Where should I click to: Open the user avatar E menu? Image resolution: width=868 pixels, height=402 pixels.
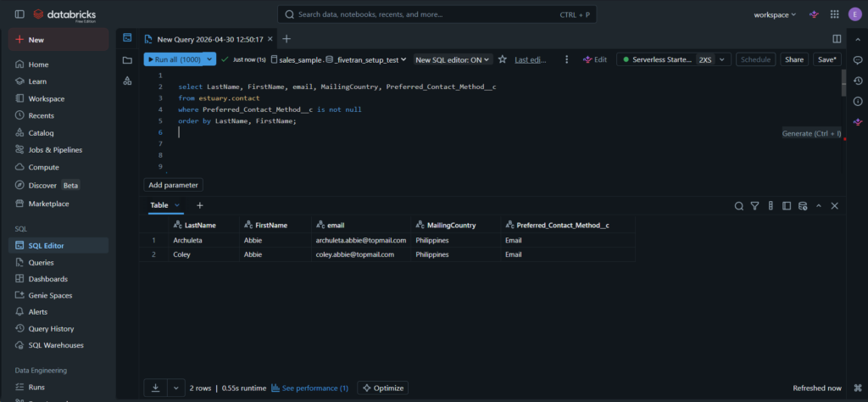854,14
